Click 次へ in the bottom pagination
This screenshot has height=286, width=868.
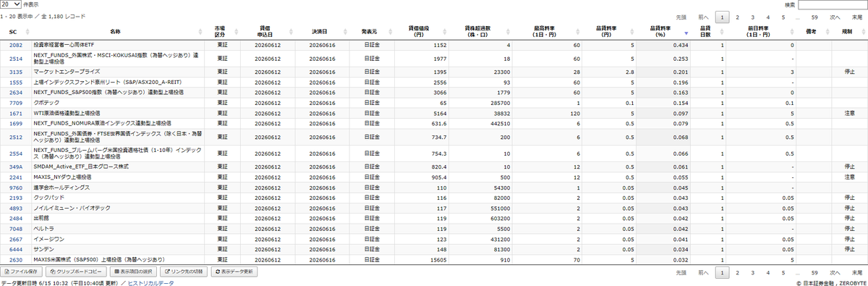point(835,273)
